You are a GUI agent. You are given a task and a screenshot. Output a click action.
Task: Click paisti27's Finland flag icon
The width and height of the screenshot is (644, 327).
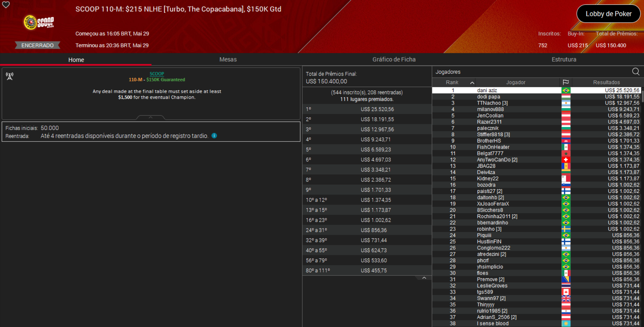click(566, 191)
